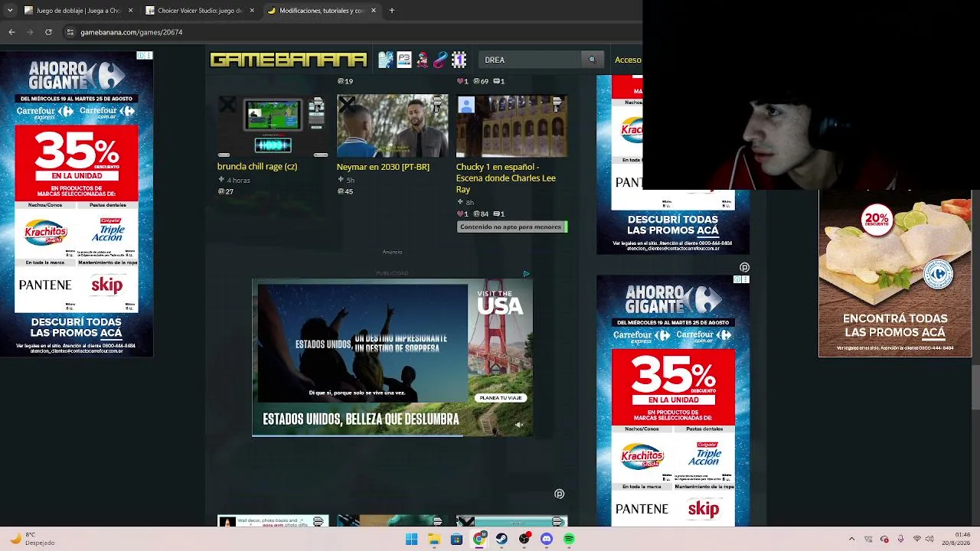980x551 pixels.
Task: Open the Acceso login link
Action: [628, 60]
